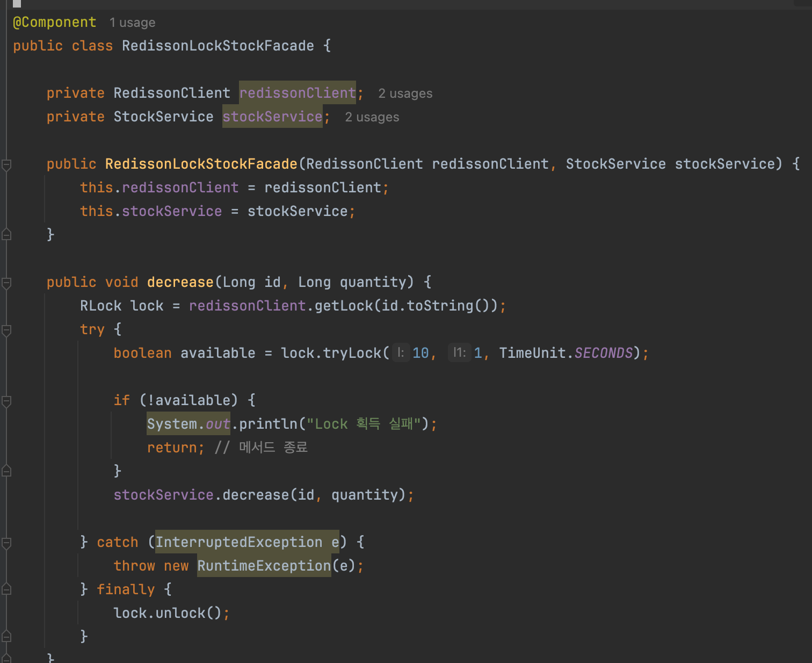Click the throw keyword
The image size is (812, 663).
[x=134, y=566]
